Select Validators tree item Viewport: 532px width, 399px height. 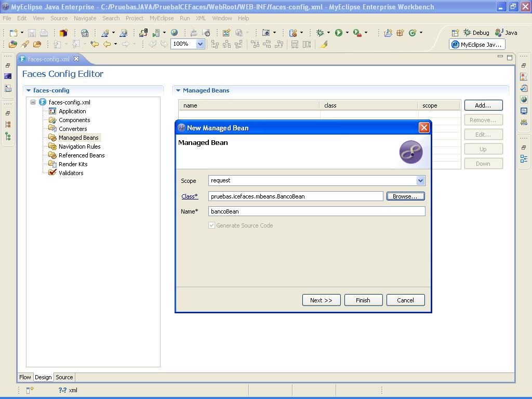click(71, 172)
